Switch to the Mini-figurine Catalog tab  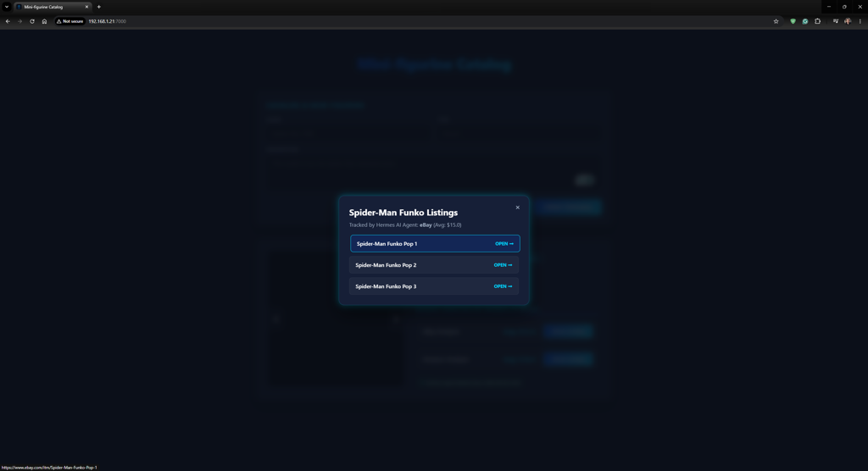[x=52, y=7]
